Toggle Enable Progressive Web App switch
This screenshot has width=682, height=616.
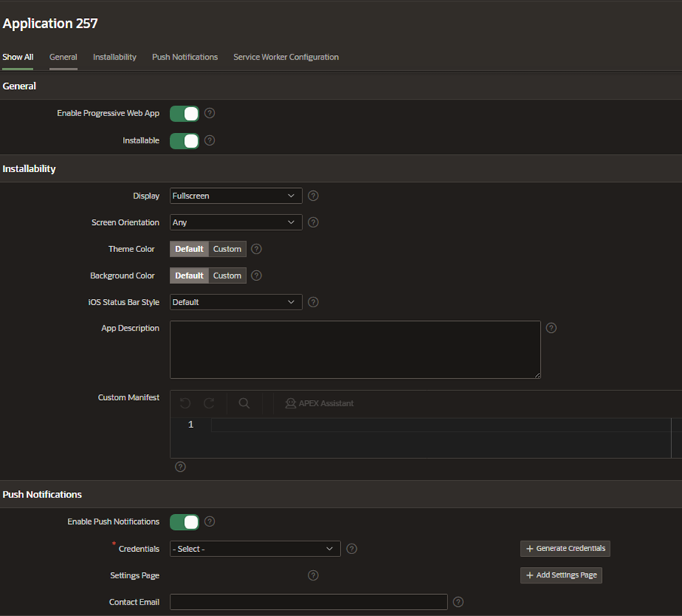click(184, 114)
